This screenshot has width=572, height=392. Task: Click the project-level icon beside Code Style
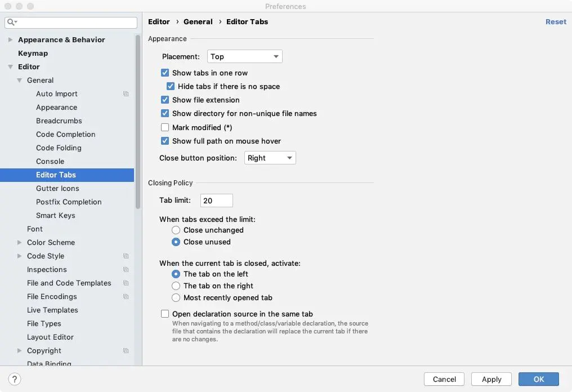(x=126, y=256)
